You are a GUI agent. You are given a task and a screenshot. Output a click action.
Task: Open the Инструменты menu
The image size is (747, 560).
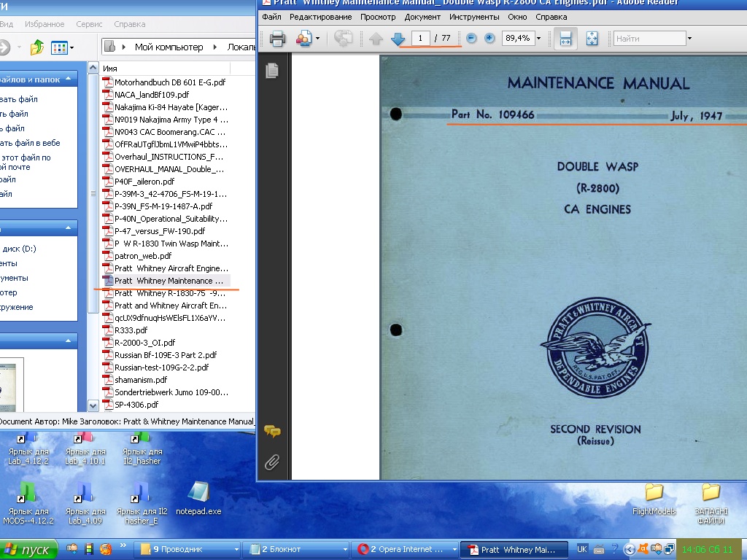click(x=474, y=17)
